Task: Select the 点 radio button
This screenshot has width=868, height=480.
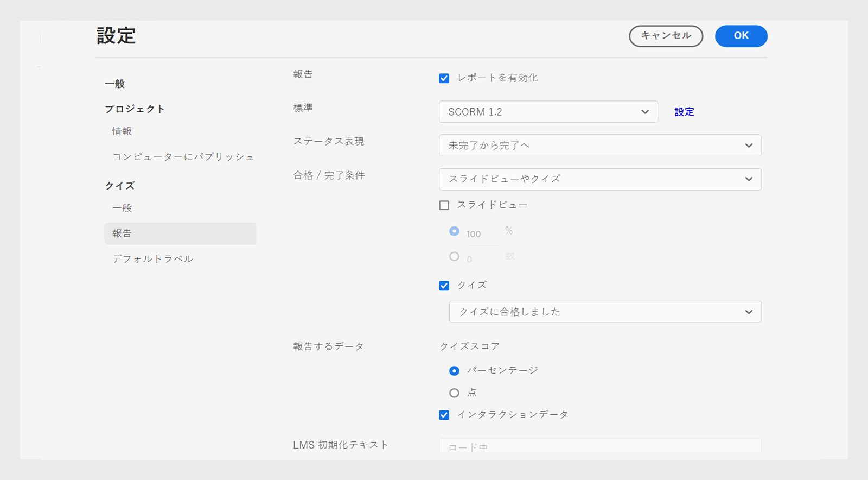Action: [455, 393]
